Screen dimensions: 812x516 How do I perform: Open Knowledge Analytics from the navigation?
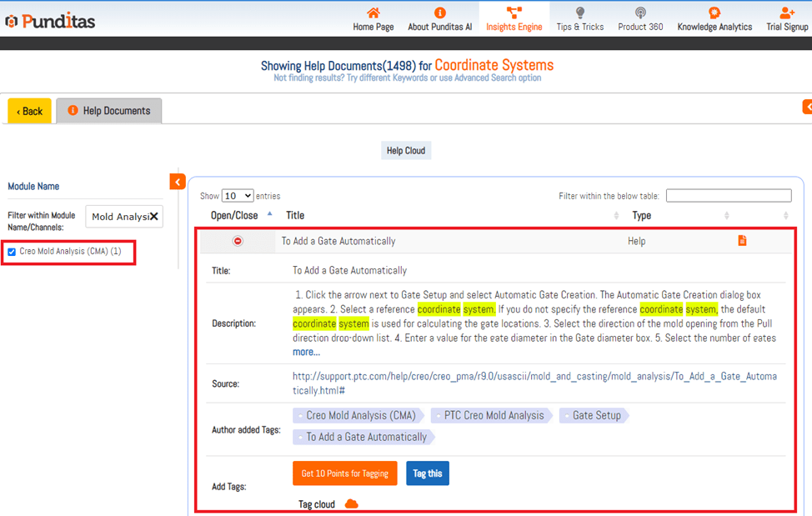714,18
